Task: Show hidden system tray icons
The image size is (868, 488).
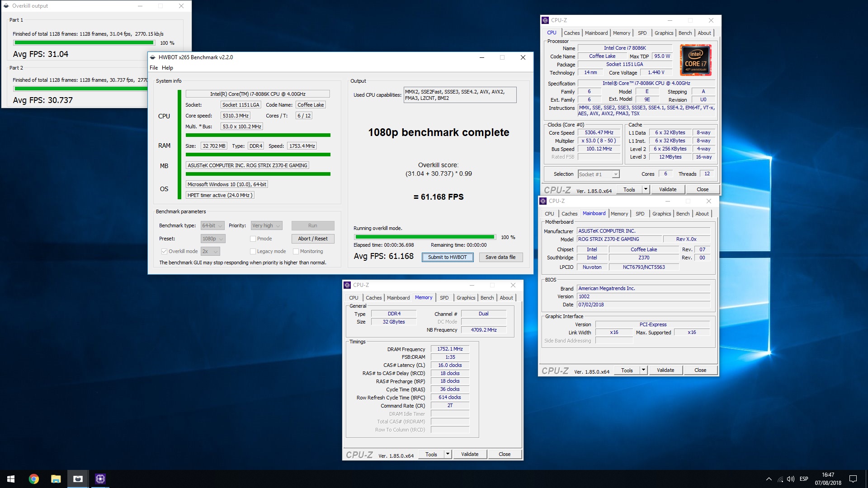Action: (769, 479)
